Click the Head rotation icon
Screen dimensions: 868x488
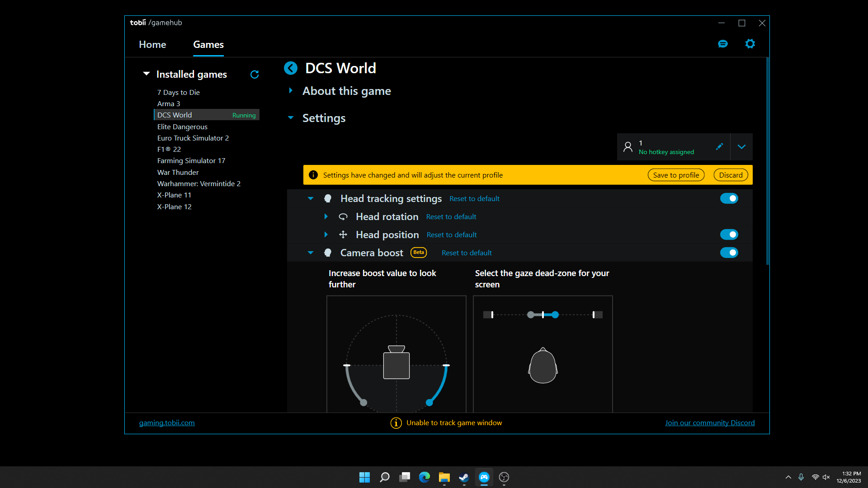pyautogui.click(x=343, y=217)
